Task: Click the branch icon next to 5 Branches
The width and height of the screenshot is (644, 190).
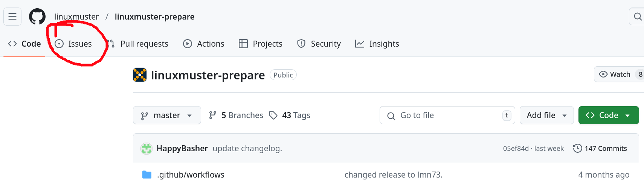Action: [x=213, y=115]
